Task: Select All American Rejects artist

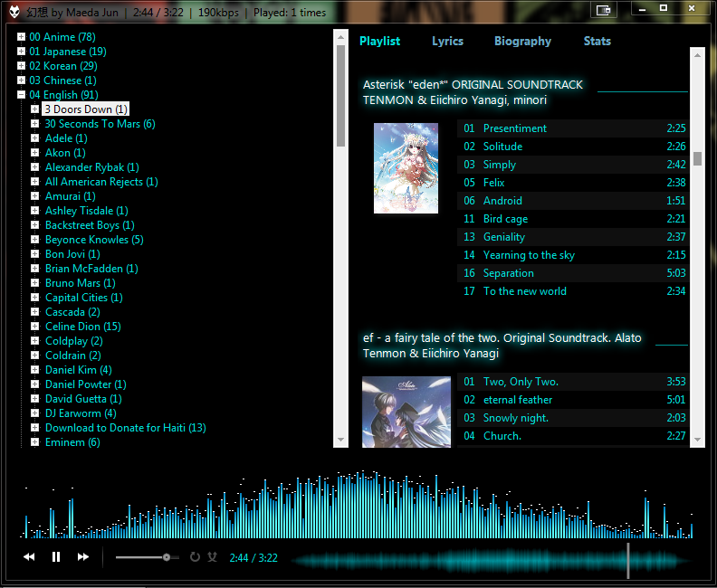Action: click(101, 182)
